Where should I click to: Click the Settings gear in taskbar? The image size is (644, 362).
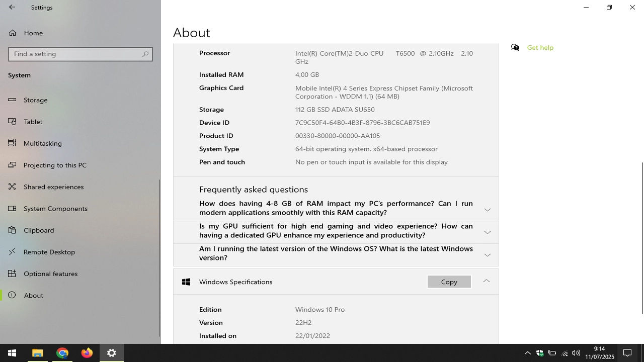tap(112, 353)
